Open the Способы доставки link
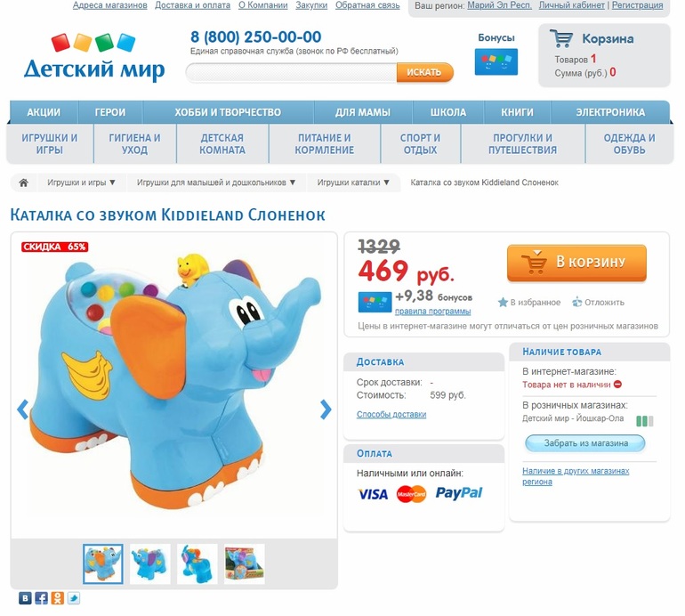Viewport: 685px width, 616px height. (391, 415)
